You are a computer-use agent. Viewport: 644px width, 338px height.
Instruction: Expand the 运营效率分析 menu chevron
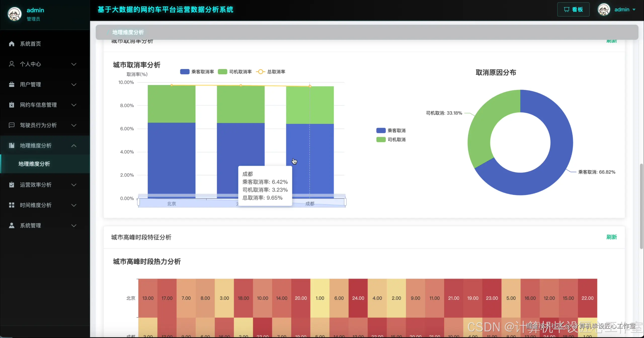click(74, 185)
